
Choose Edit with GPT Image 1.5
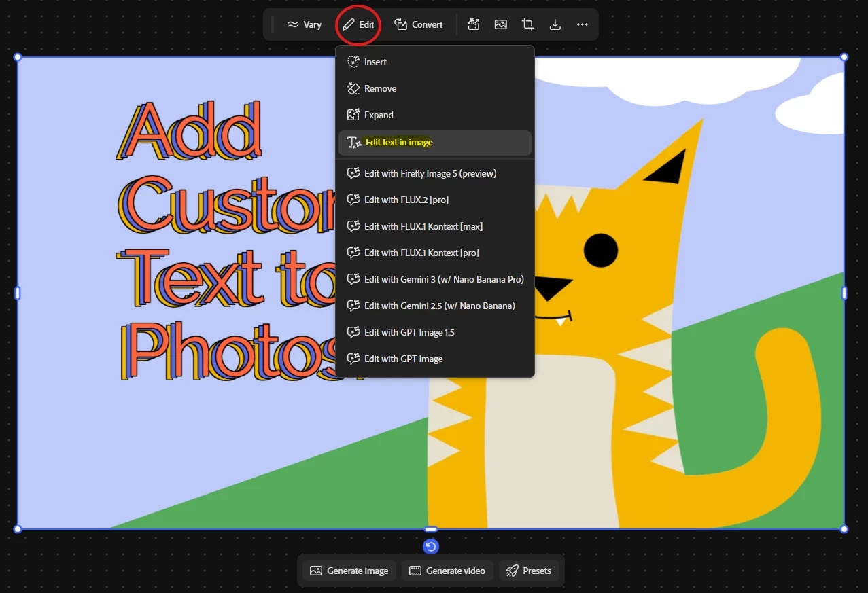[435, 332]
